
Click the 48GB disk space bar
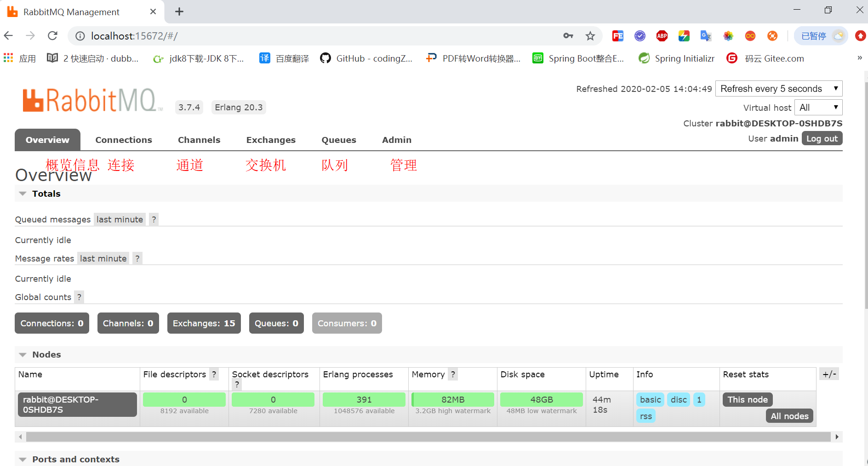pyautogui.click(x=542, y=399)
